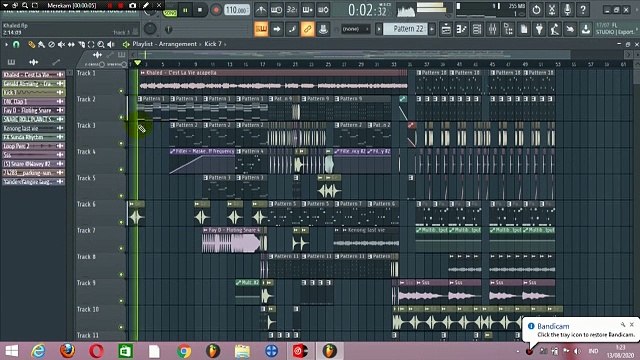
Task: Select the playlist Draw pencil tool
Action: pos(31,44)
